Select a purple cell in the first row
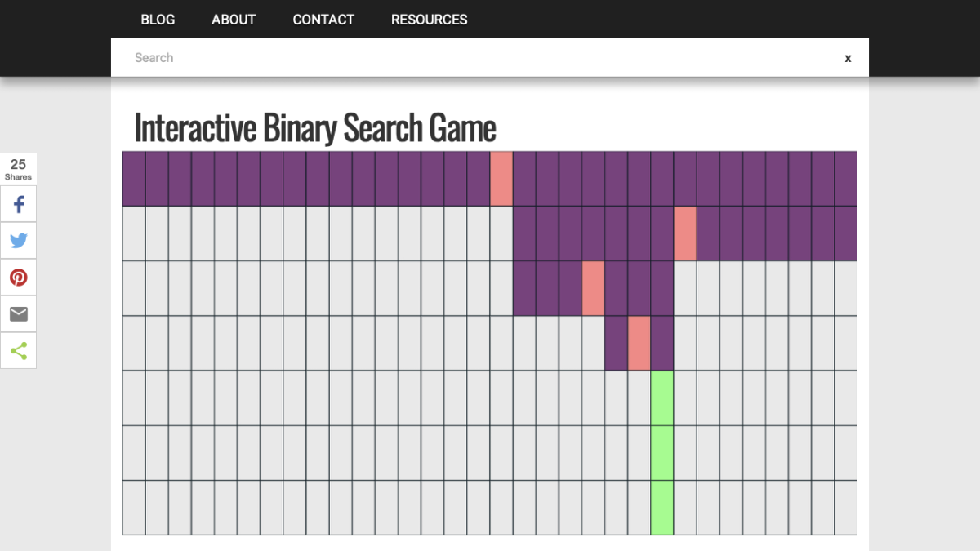The image size is (980, 551). point(245,179)
